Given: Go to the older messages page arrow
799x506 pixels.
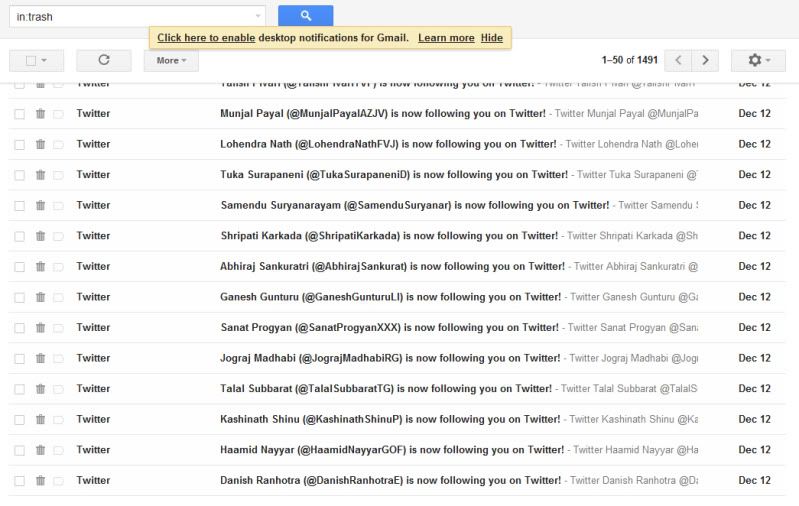Looking at the screenshot, I should (705, 60).
